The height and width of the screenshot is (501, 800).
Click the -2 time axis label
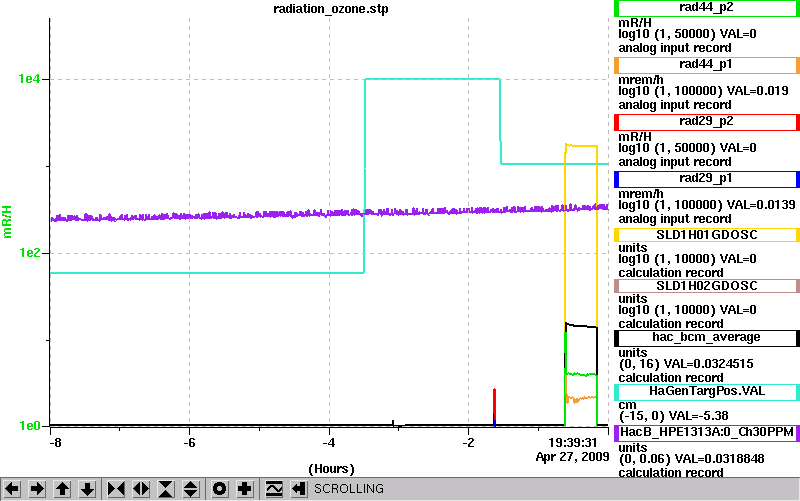[x=468, y=442]
